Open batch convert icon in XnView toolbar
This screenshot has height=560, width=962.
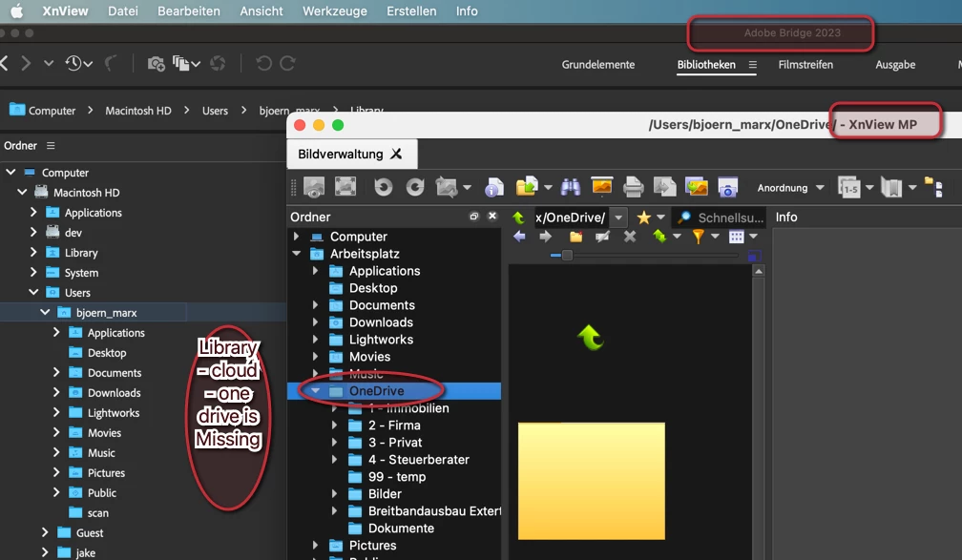[x=664, y=186]
